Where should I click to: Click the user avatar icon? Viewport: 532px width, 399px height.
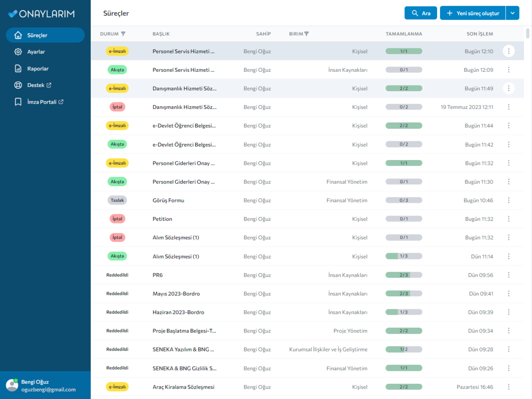point(12,385)
